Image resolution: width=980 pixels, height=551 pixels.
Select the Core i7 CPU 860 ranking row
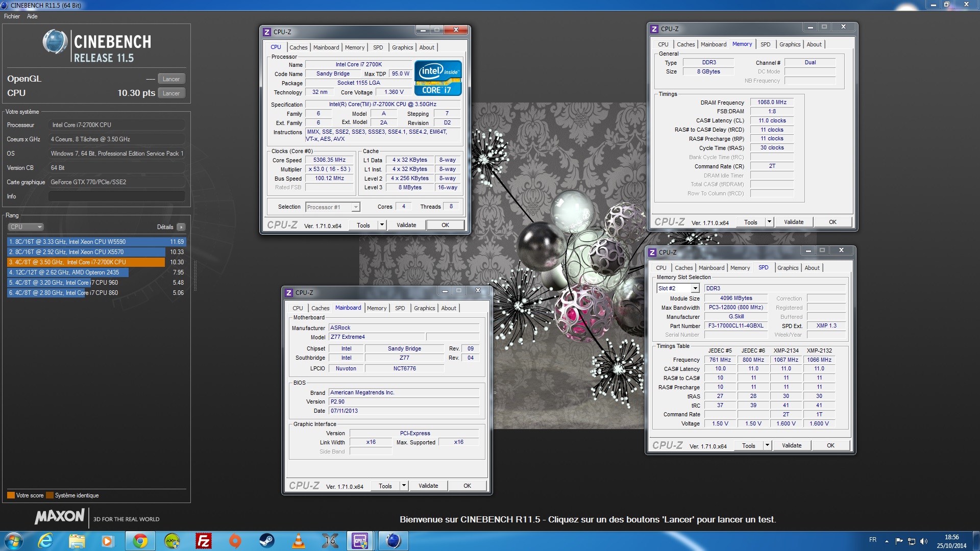(96, 293)
